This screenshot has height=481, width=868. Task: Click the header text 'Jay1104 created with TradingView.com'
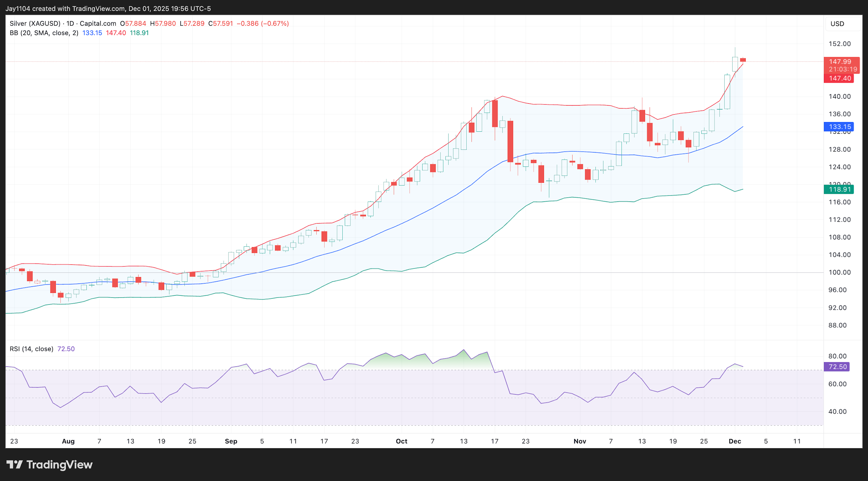[x=65, y=9]
